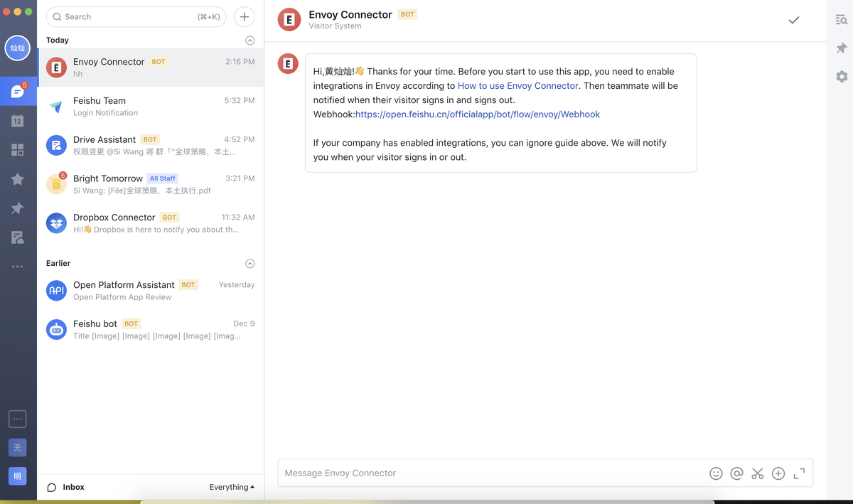Click the 'Visitor System' subtitle text

tap(335, 26)
